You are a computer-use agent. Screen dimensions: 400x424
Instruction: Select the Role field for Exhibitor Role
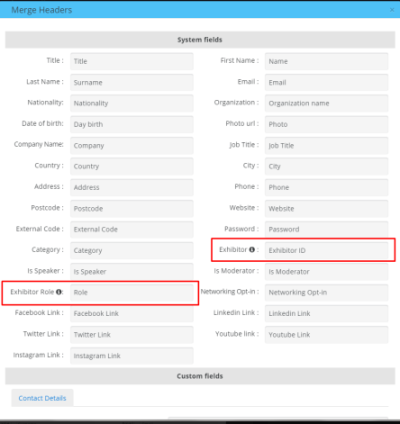tap(132, 292)
